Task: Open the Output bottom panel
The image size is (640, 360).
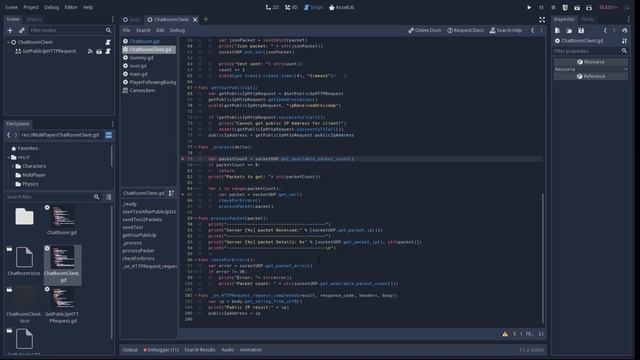Action: pos(130,350)
